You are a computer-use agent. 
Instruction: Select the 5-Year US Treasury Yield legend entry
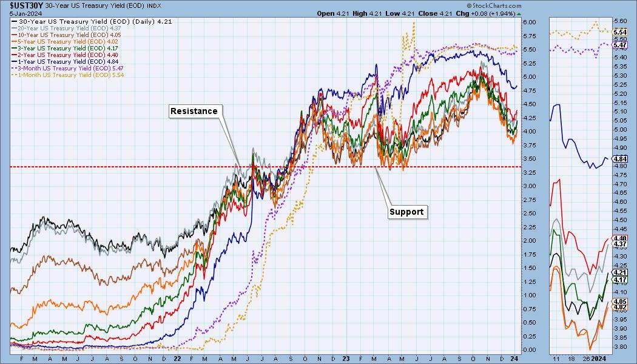point(65,41)
